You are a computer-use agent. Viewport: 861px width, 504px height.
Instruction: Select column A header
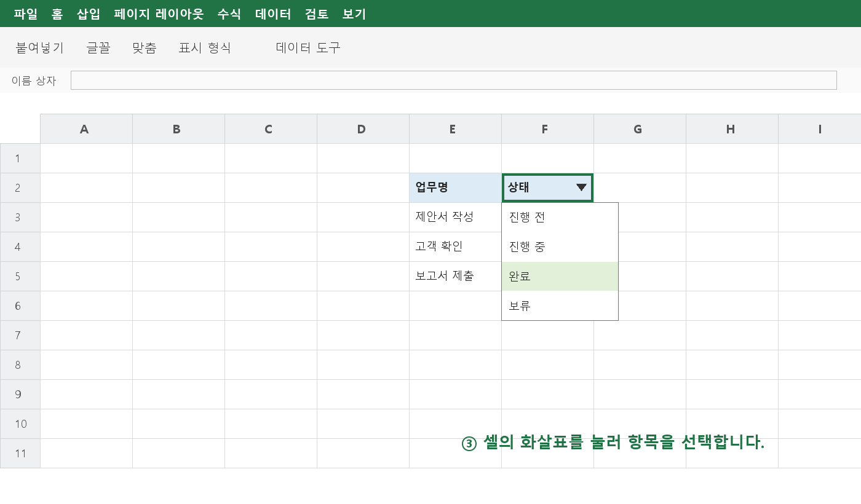[87, 129]
